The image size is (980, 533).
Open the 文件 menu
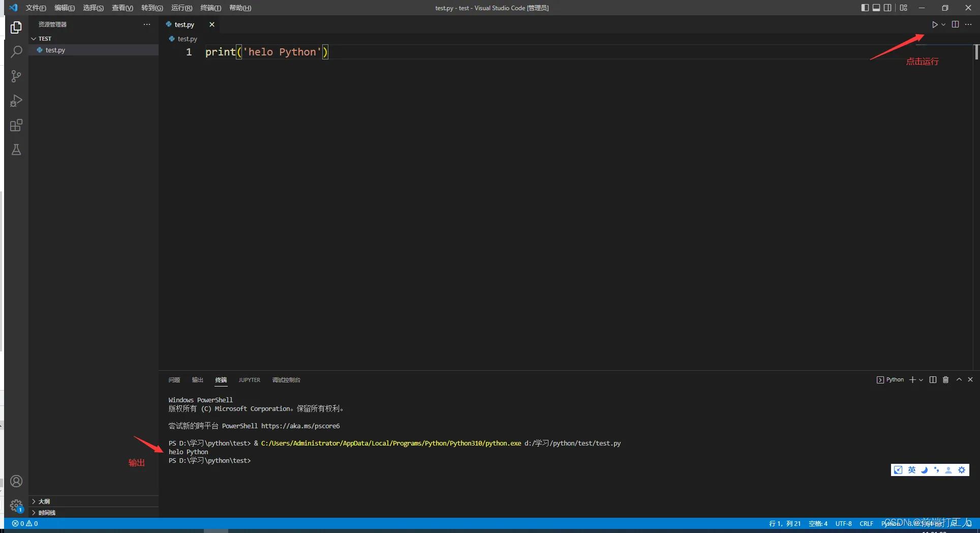tap(35, 8)
